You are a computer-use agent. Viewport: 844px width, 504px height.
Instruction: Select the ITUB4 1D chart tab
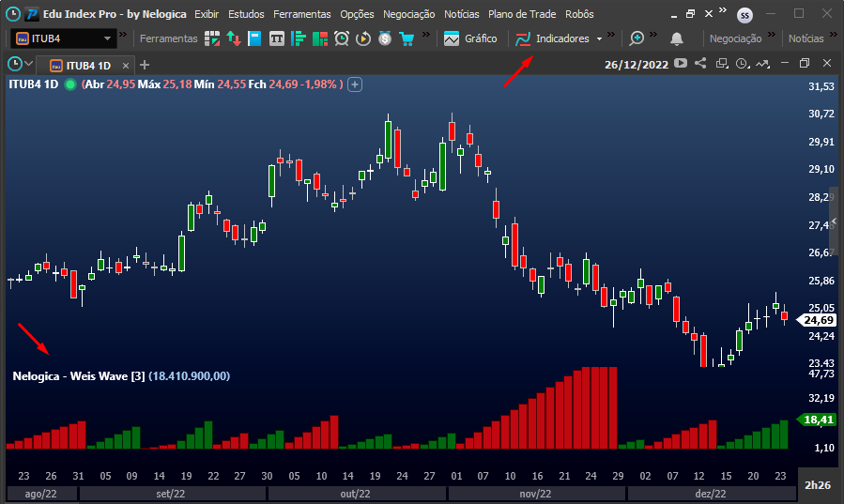(x=85, y=65)
